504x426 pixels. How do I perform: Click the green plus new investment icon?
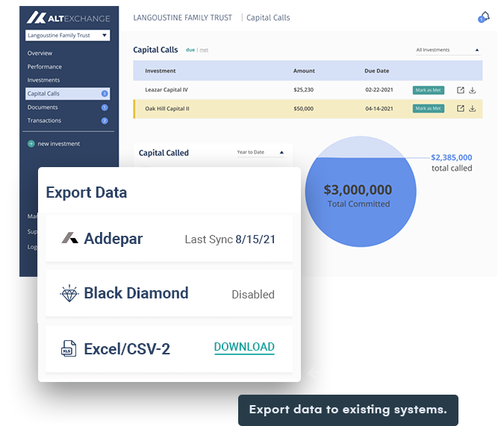[31, 143]
